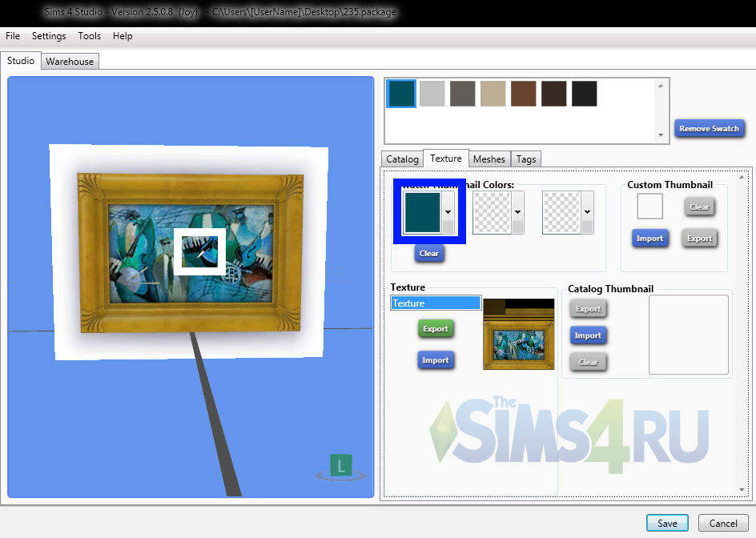Click the painting texture preview thumbnail
756x538 pixels.
[518, 334]
